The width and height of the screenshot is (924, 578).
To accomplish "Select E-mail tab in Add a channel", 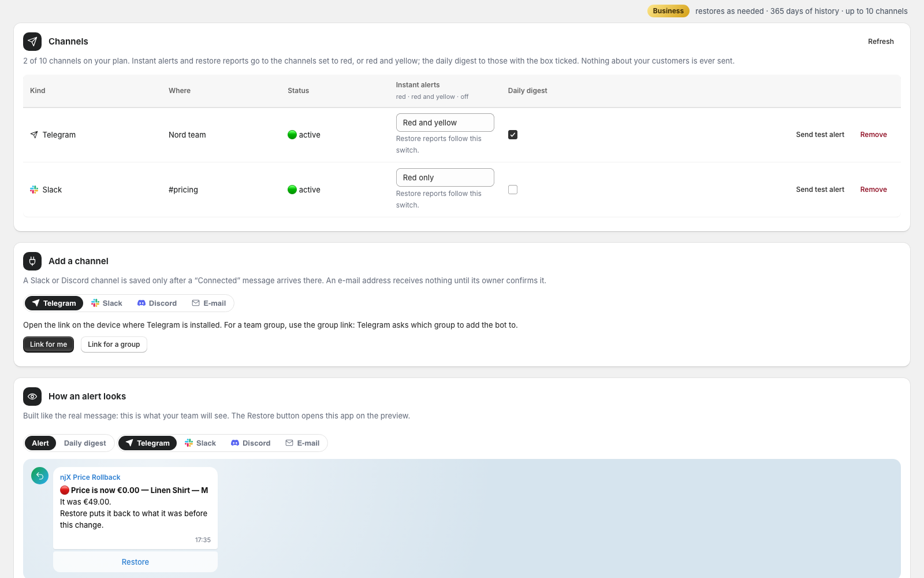I will (x=209, y=303).
